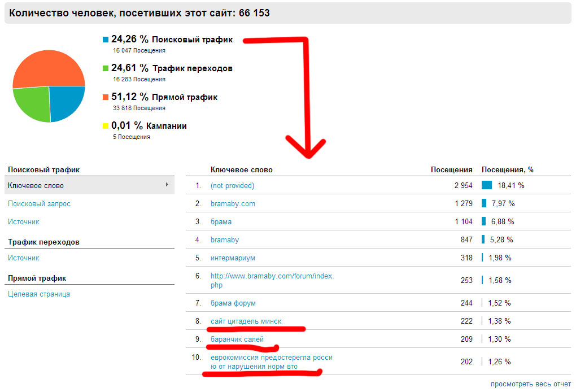Image resolution: width=576 pixels, height=392 pixels.
Task: Click the 33 818 Посещения text
Action: click(139, 108)
